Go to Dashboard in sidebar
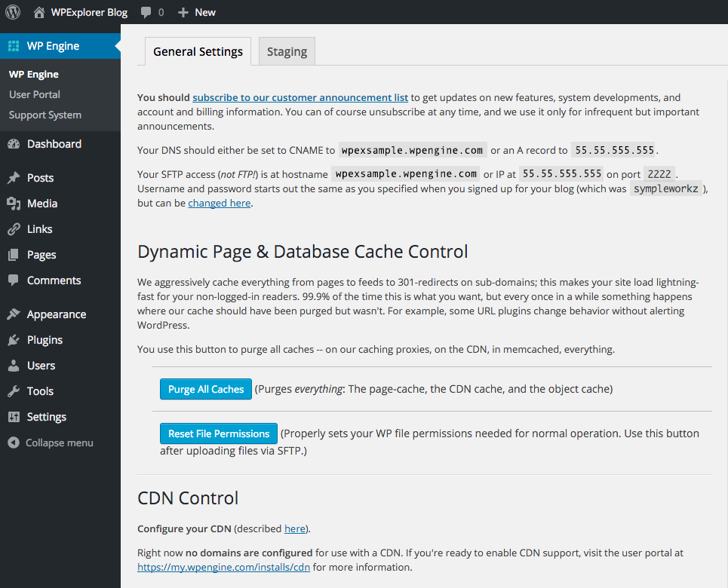The image size is (728, 588). click(54, 144)
